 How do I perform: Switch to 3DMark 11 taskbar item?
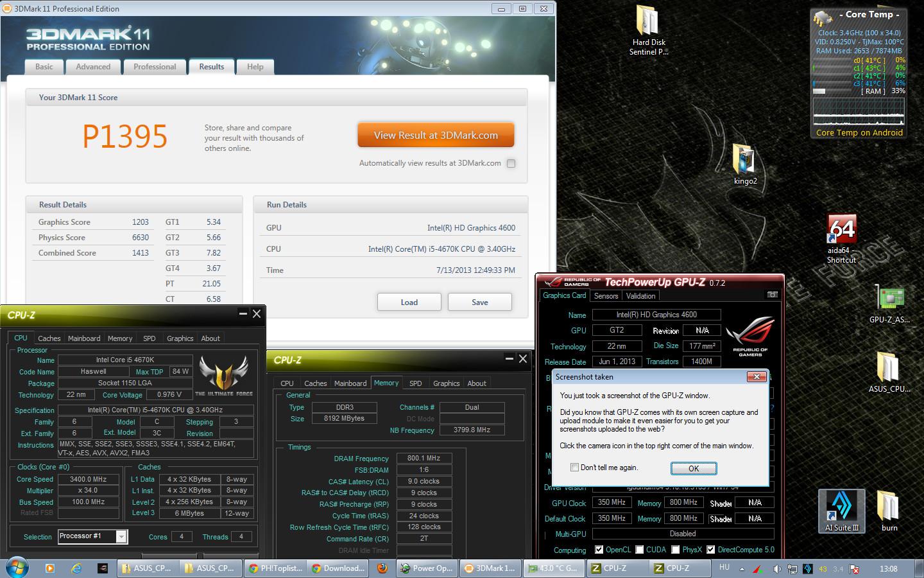489,568
